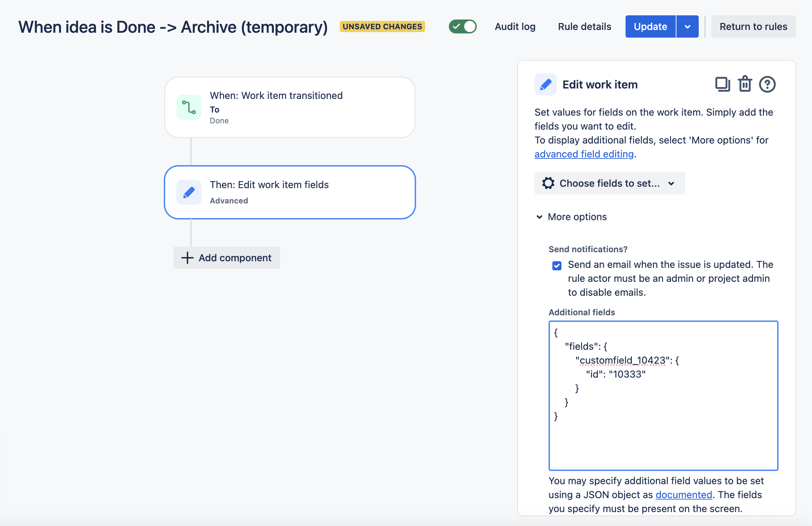Disable the rule with the green toggle
Image resolution: width=812 pixels, height=526 pixels.
(x=462, y=26)
